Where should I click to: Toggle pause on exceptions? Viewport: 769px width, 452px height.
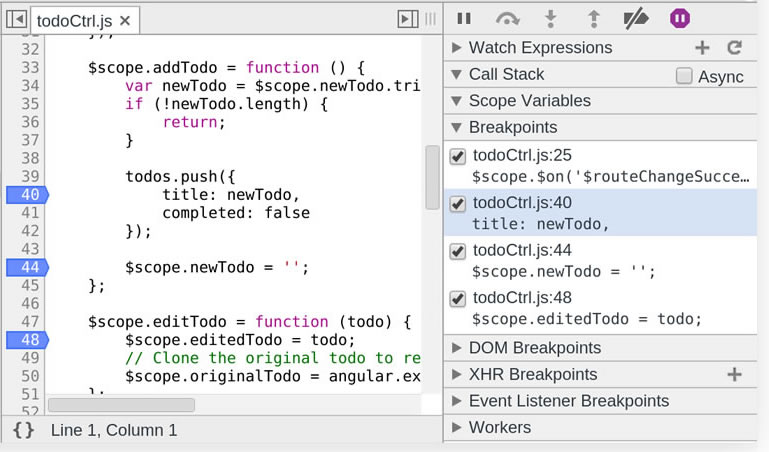[680, 18]
